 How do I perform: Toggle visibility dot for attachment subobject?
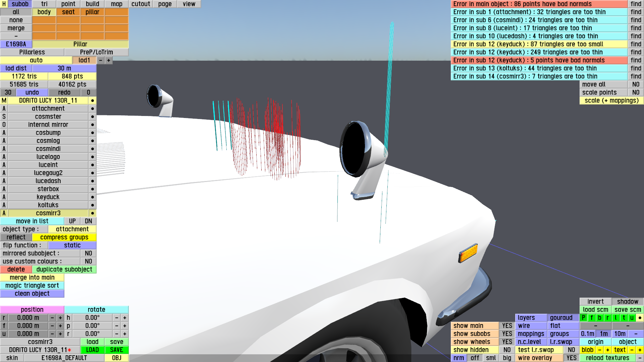(92, 109)
